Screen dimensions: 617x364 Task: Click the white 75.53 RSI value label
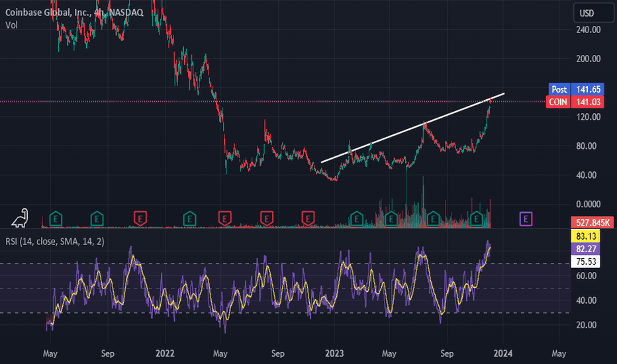tap(585, 261)
